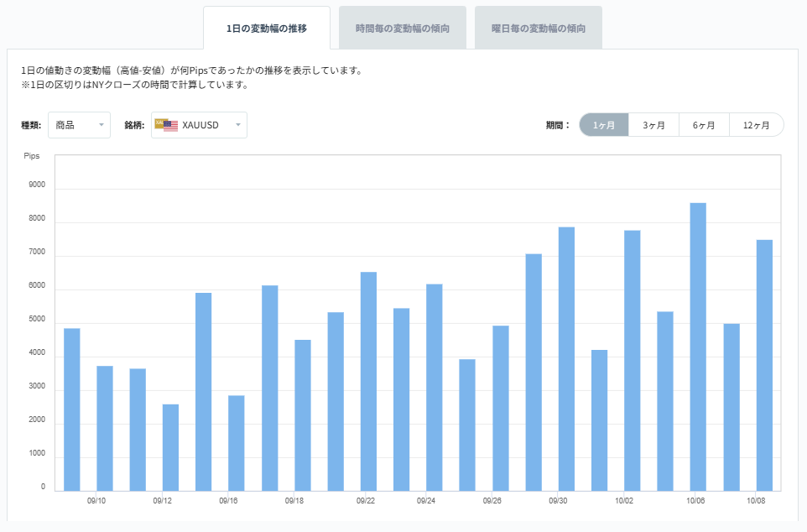Click the 銘柄: label
The height and width of the screenshot is (532, 807).
134,125
